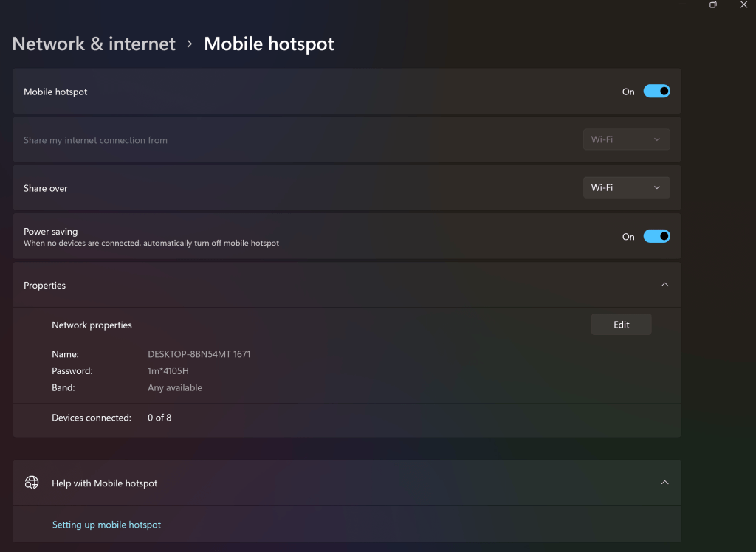Click the Properties header row

tap(347, 285)
